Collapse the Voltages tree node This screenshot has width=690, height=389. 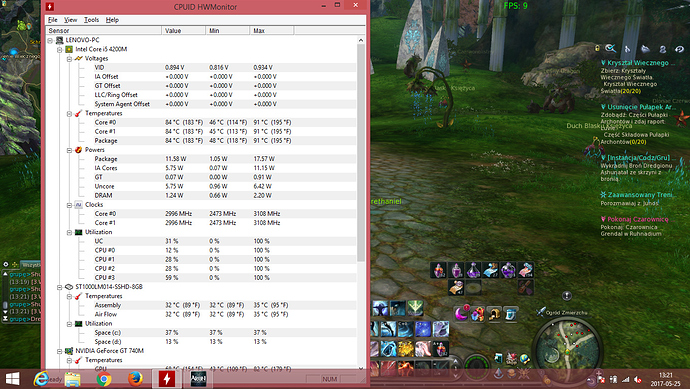tap(70, 59)
